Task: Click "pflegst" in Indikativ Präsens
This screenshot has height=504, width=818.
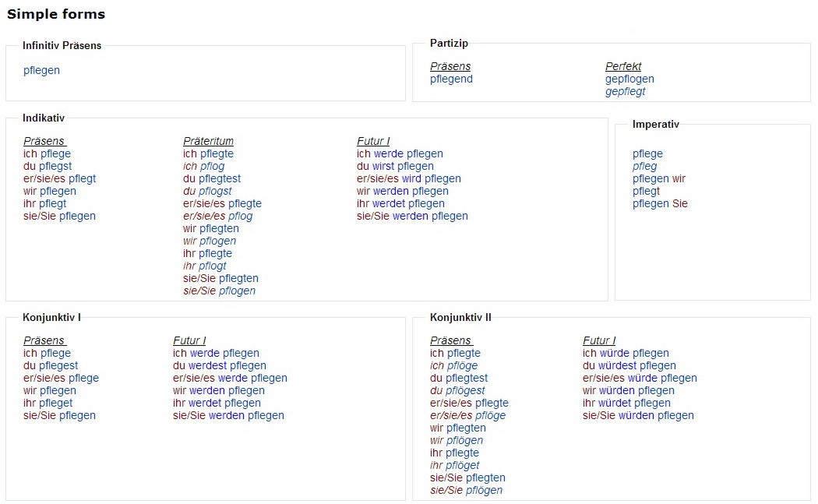Action: click(55, 166)
